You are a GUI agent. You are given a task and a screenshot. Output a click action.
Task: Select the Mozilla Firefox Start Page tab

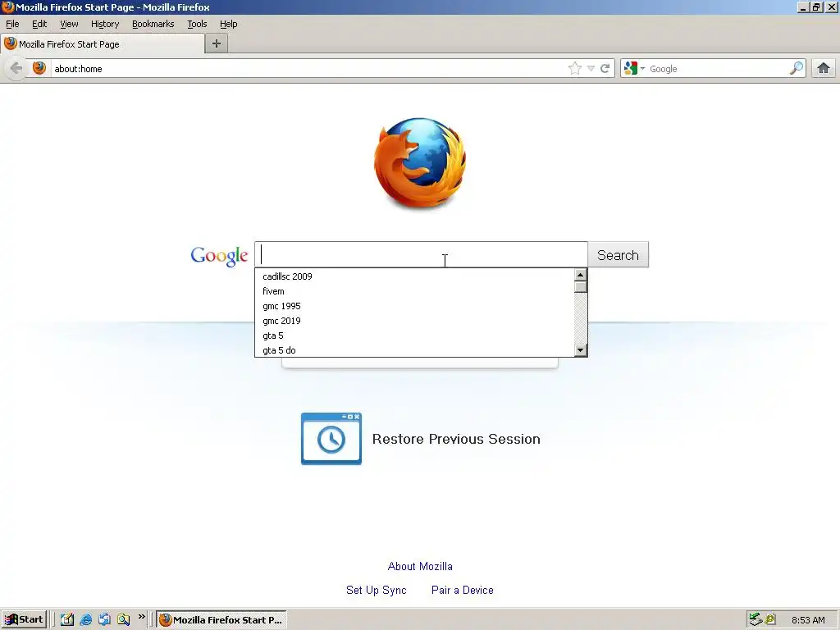pos(103,44)
